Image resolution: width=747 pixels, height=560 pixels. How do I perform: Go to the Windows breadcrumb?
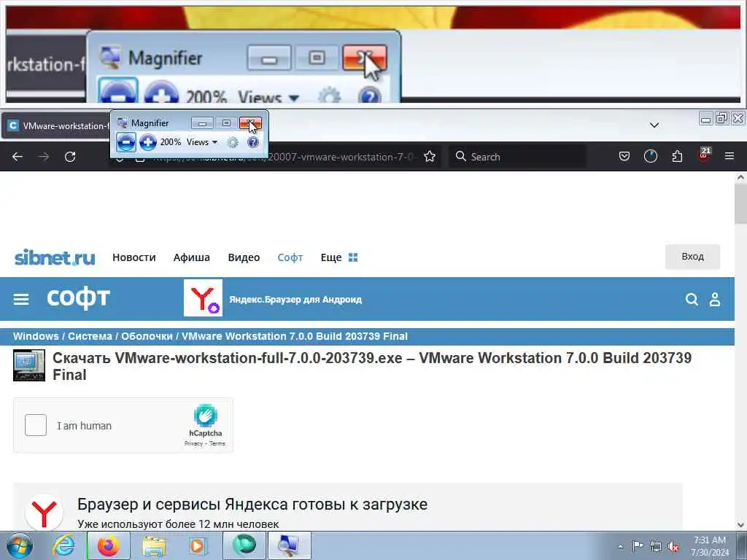coord(36,336)
